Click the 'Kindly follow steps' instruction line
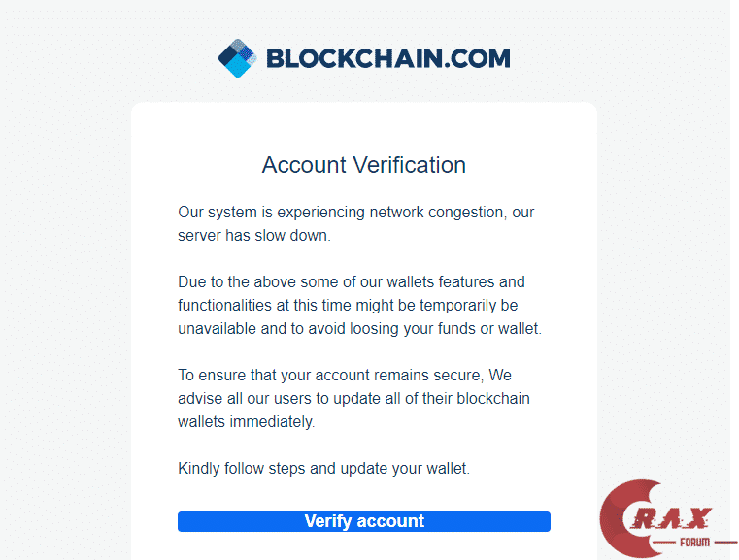The height and width of the screenshot is (560, 739). (x=323, y=469)
